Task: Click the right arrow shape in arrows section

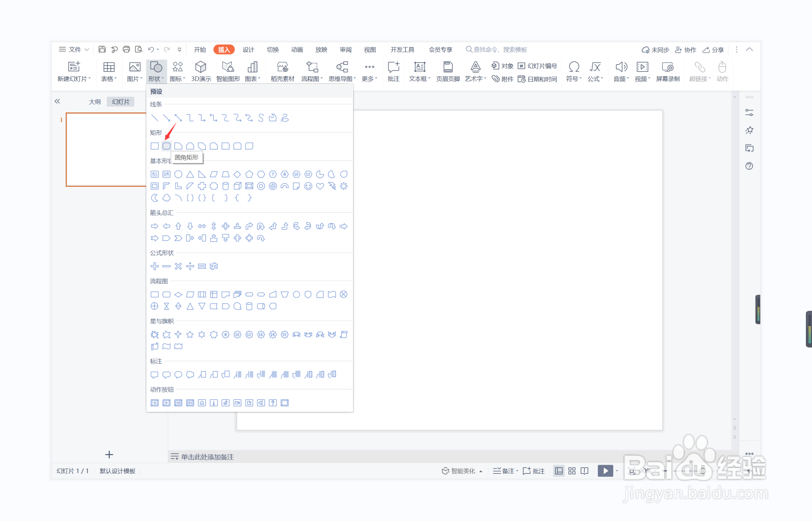Action: pos(155,226)
